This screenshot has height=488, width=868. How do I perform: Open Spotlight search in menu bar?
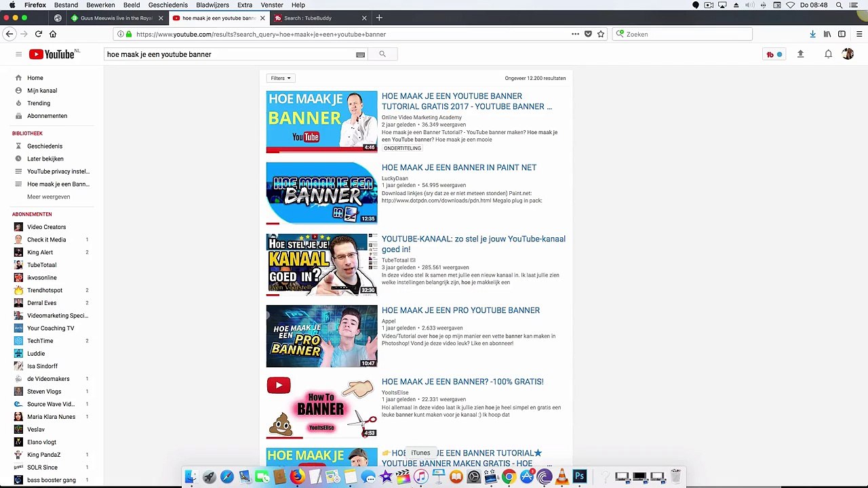click(x=839, y=5)
